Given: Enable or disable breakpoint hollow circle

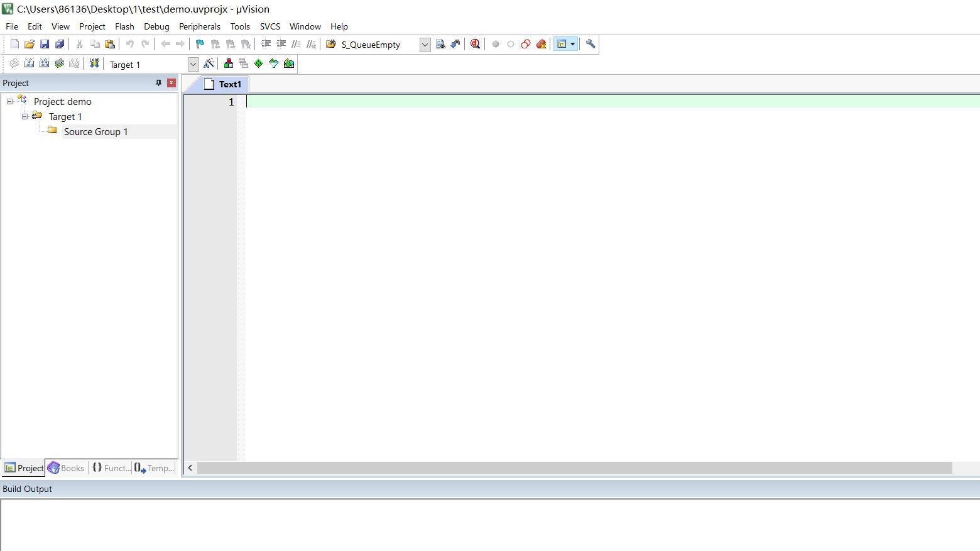Looking at the screenshot, I should 511,44.
